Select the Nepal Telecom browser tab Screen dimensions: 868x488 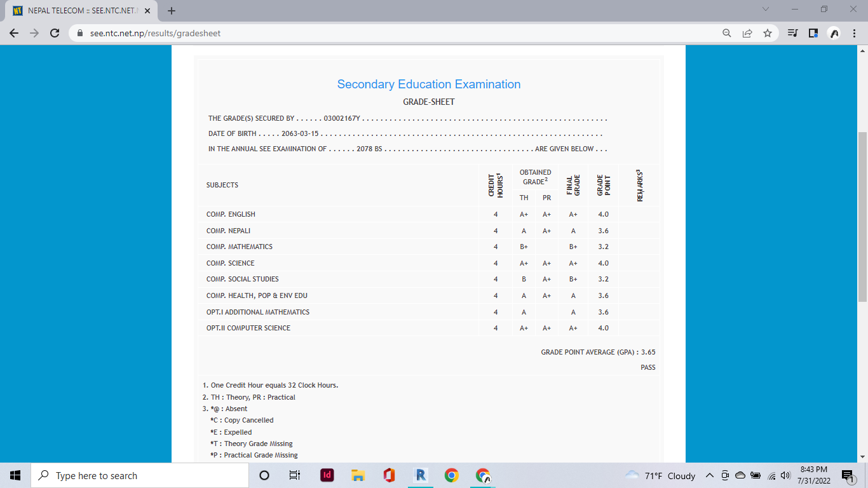pos(76,11)
